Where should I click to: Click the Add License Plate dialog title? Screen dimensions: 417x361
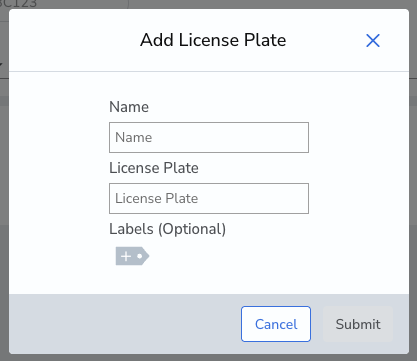(x=213, y=40)
